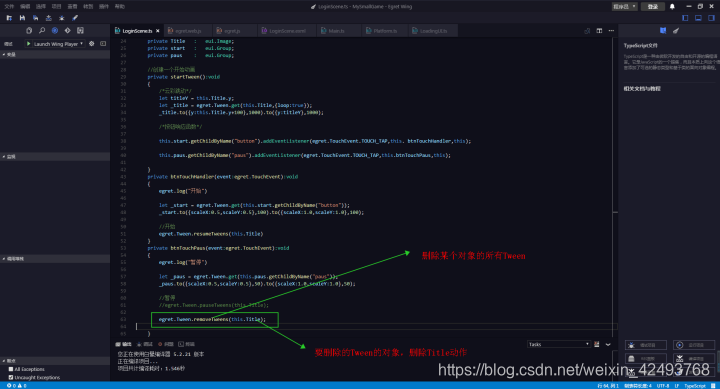Collapse the variables debug section
The width and height of the screenshot is (720, 389).
55,54
